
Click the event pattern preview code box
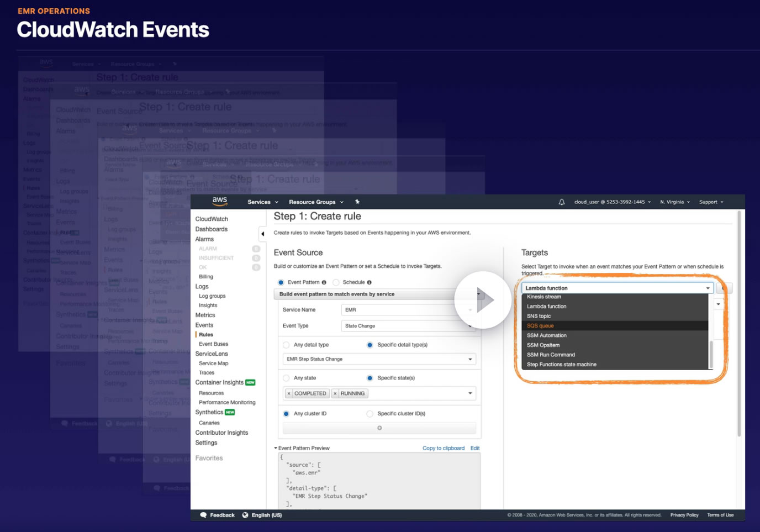click(x=379, y=481)
